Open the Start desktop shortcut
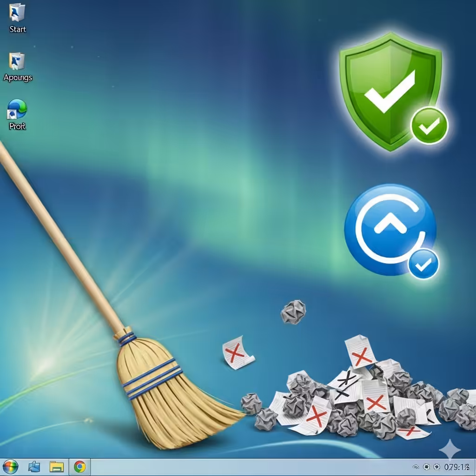 (x=17, y=18)
